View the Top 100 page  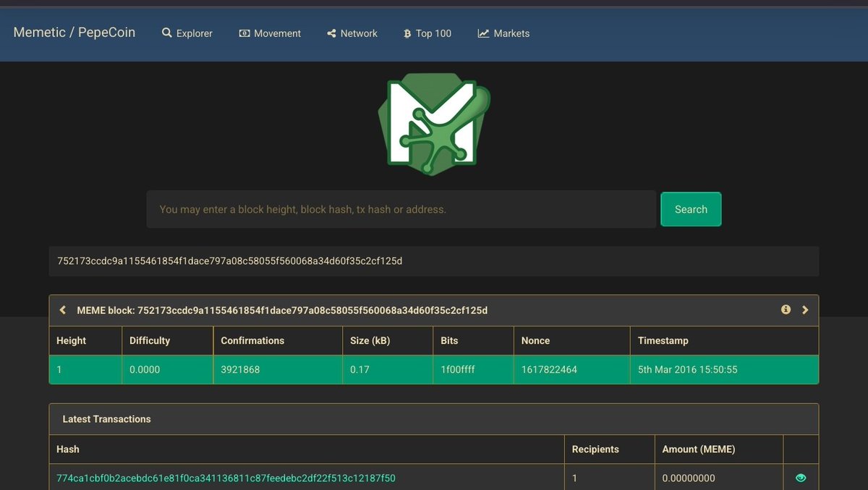[x=427, y=33]
